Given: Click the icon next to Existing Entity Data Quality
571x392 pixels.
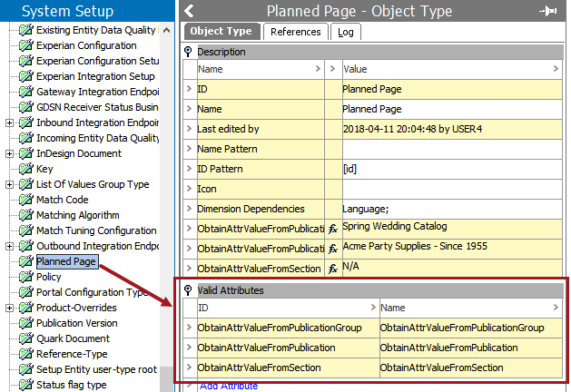Looking at the screenshot, I should (x=26, y=30).
